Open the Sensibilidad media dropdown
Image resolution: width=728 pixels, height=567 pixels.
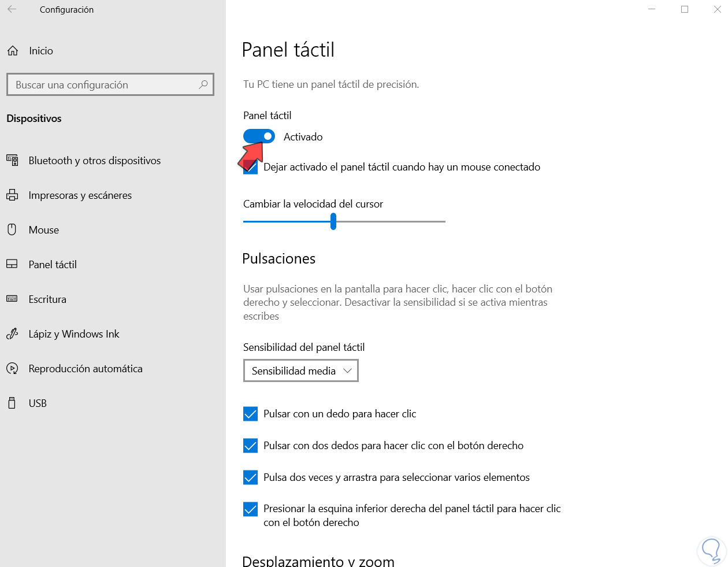[300, 370]
